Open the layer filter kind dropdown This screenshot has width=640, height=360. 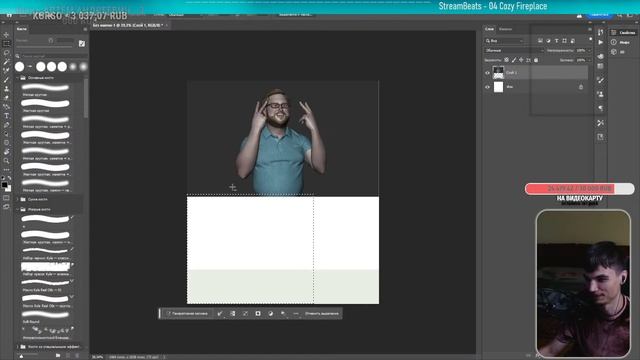504,41
